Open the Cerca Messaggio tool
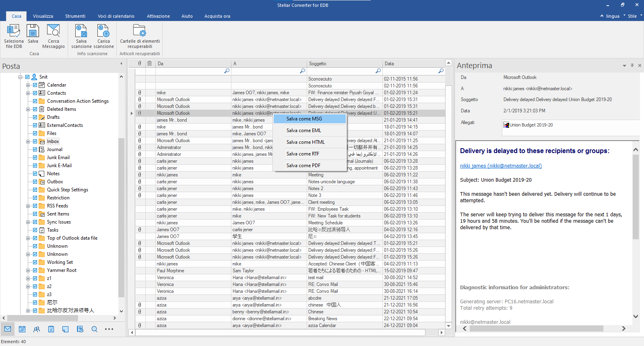 click(x=54, y=36)
